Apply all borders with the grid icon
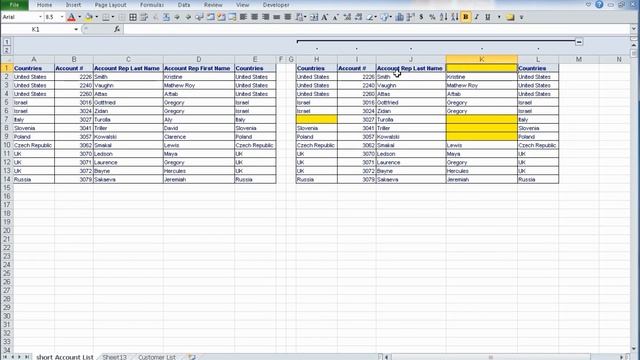The height and width of the screenshot is (360, 640). click(x=133, y=17)
